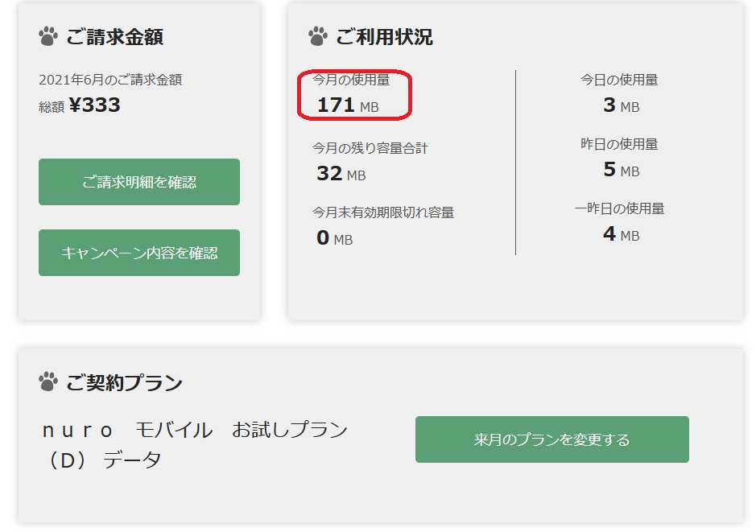Image resolution: width=756 pixels, height=532 pixels.
Task: Click the paw icon beside ご利用状況
Action: tap(318, 36)
